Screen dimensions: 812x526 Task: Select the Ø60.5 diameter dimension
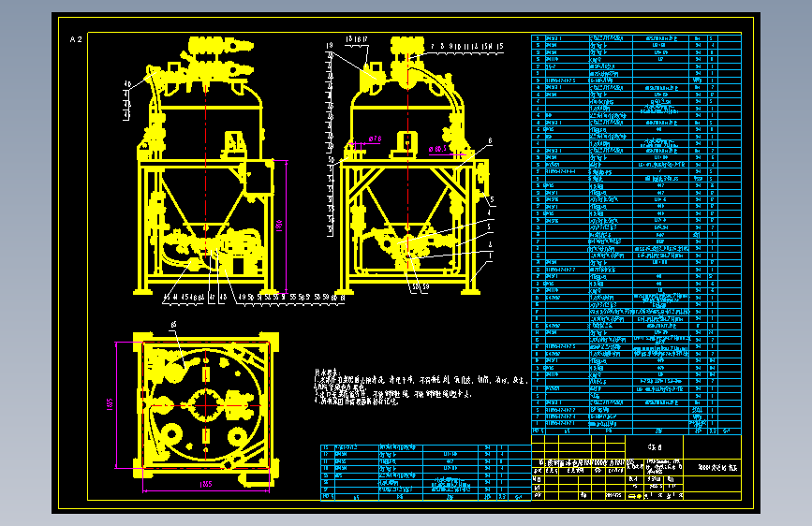click(438, 149)
